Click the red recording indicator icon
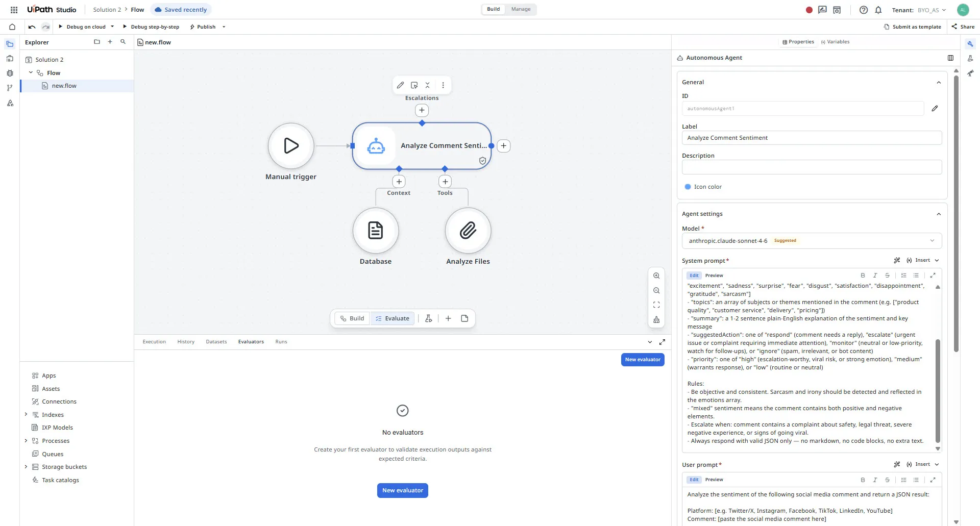Image resolution: width=980 pixels, height=526 pixels. pyautogui.click(x=809, y=10)
